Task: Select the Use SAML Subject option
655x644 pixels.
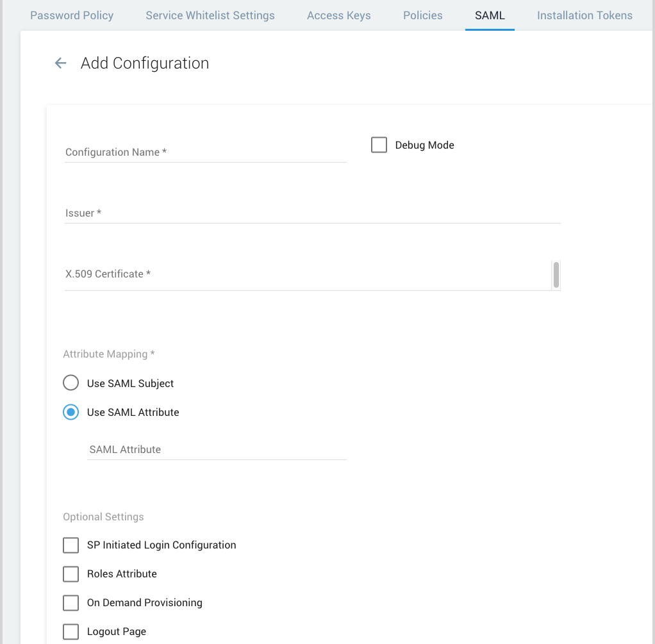Action: point(70,383)
